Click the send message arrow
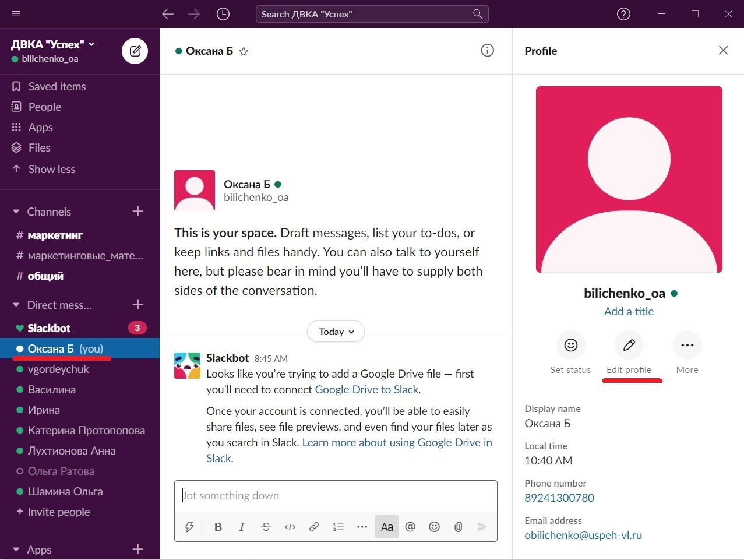The height and width of the screenshot is (560, 744). tap(482, 527)
